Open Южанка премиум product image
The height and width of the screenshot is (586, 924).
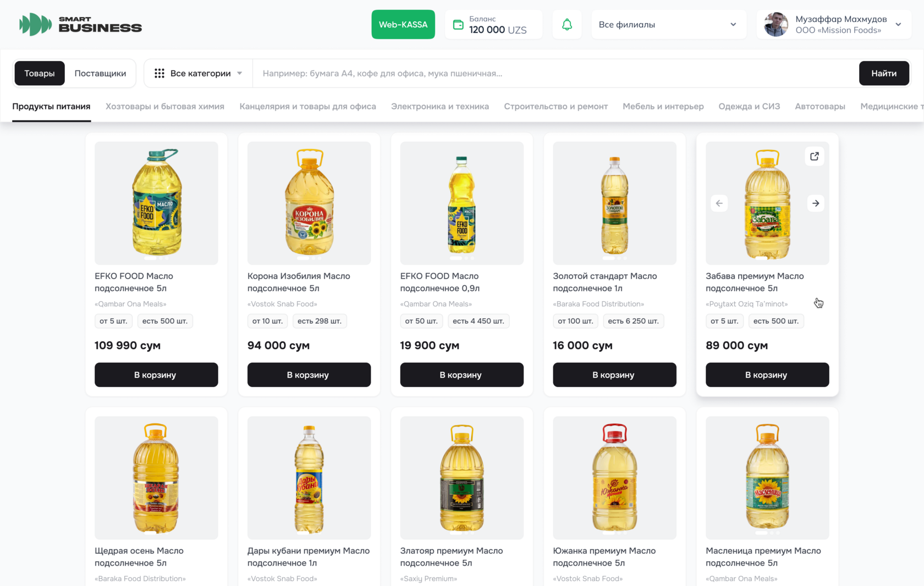click(x=614, y=478)
